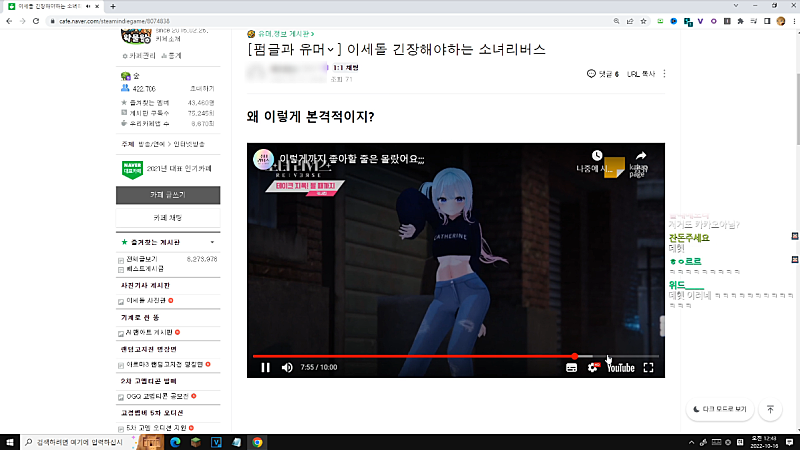This screenshot has width=800, height=450.
Task: Open Windows Start menu
Action: tap(10, 442)
